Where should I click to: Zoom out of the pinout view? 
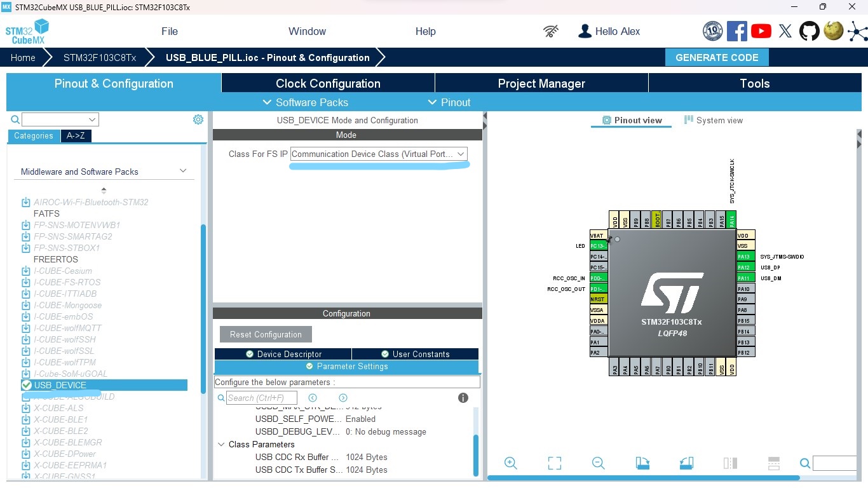pyautogui.click(x=598, y=463)
